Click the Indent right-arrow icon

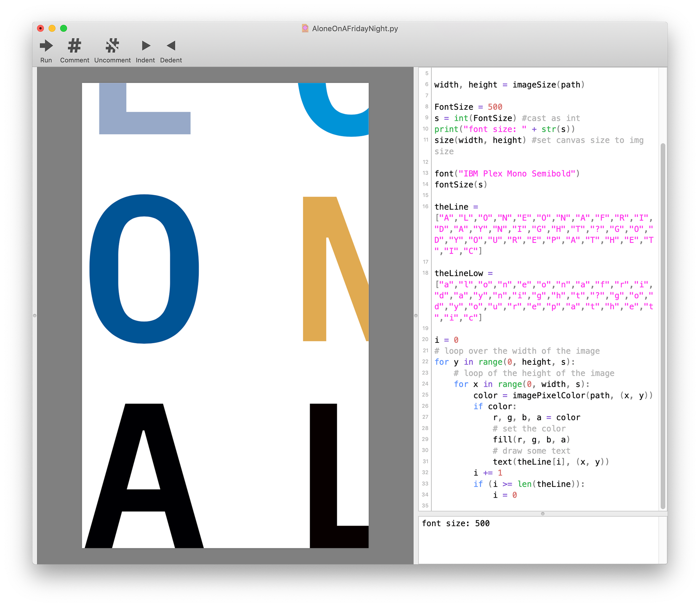(x=145, y=46)
